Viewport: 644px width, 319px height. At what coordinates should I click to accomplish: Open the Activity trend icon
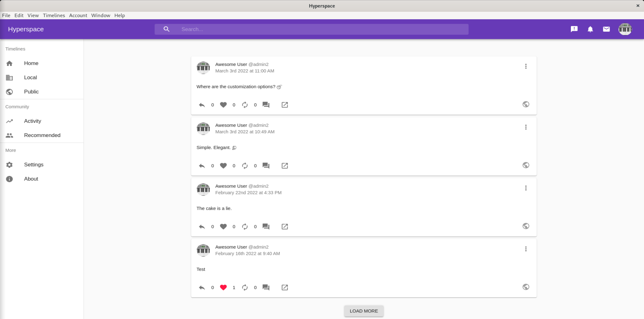click(x=9, y=121)
